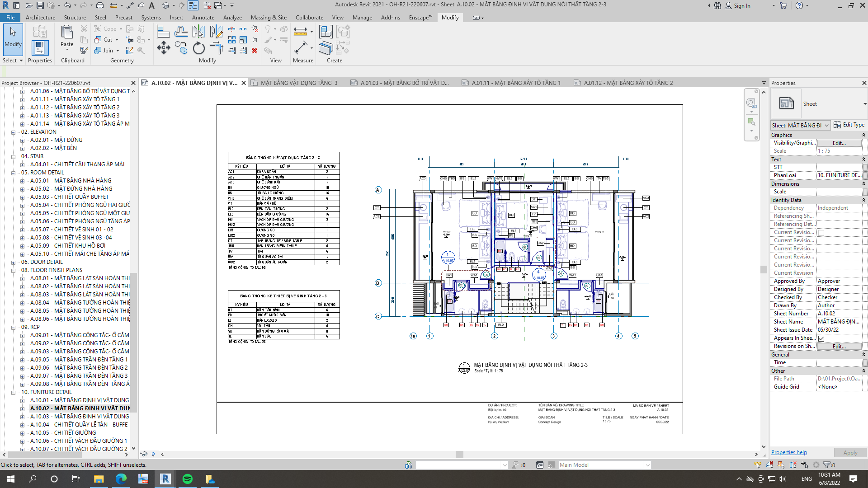Click the red Delete X icon
This screenshot has height=488, width=868.
(255, 51)
